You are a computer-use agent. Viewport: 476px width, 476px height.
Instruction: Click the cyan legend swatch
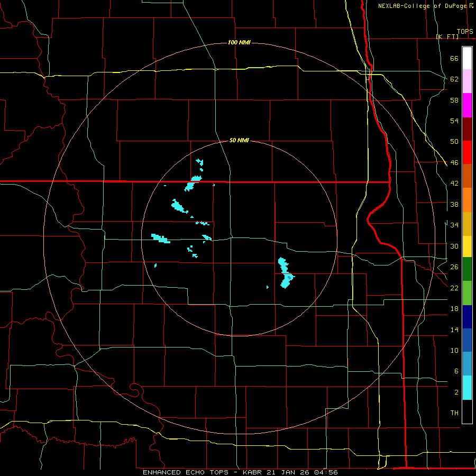(467, 388)
